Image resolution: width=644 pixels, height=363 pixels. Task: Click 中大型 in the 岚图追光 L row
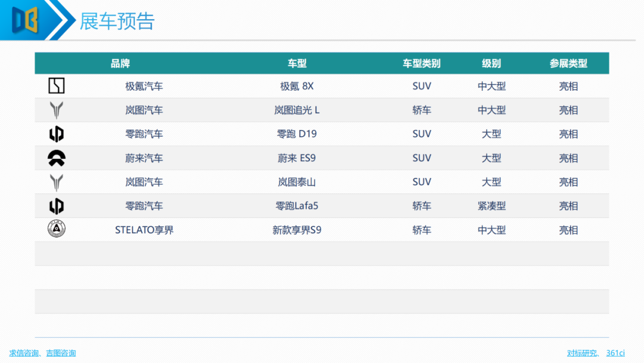point(491,110)
